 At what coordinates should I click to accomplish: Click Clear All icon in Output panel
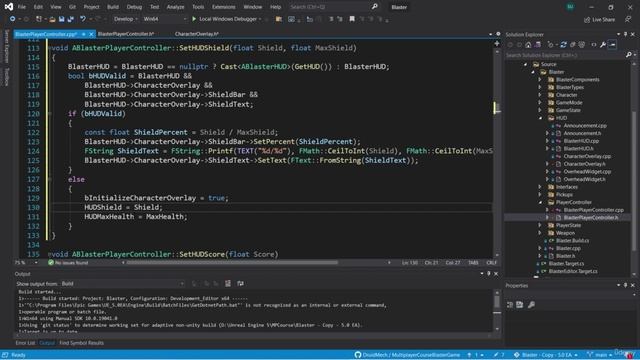point(228,283)
